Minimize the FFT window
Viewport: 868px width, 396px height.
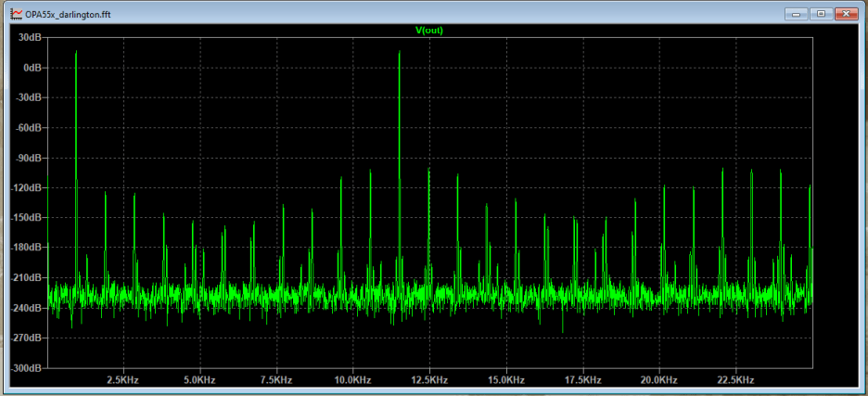coord(798,14)
